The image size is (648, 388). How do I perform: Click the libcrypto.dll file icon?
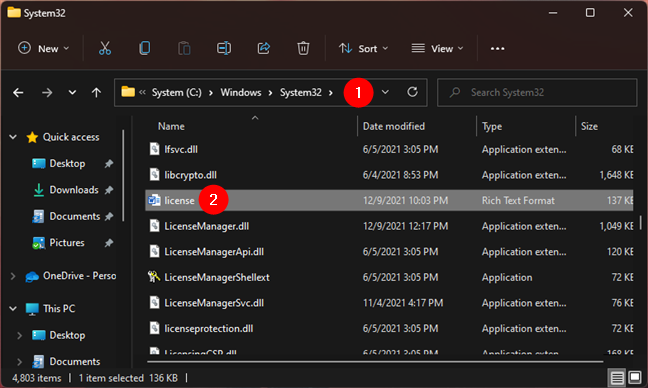click(x=155, y=174)
